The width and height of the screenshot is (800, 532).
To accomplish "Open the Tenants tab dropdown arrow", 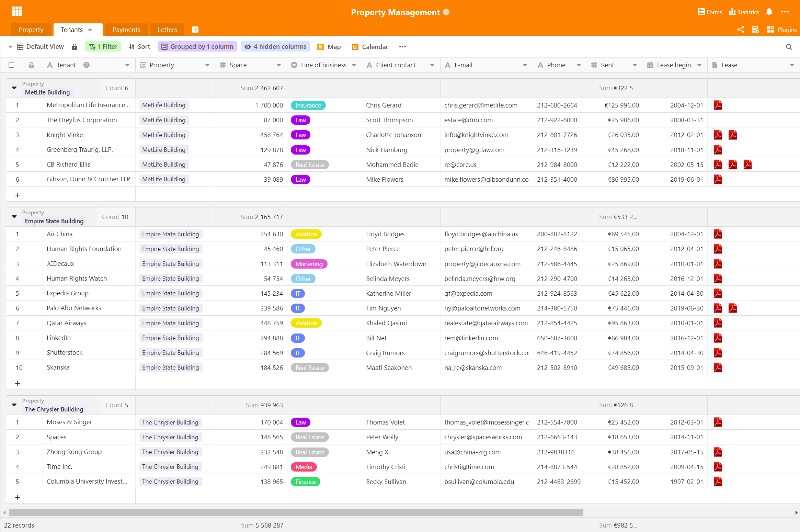I will tap(90, 30).
